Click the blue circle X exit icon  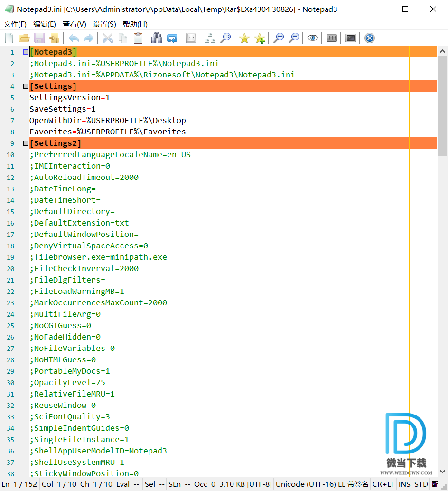(x=370, y=38)
